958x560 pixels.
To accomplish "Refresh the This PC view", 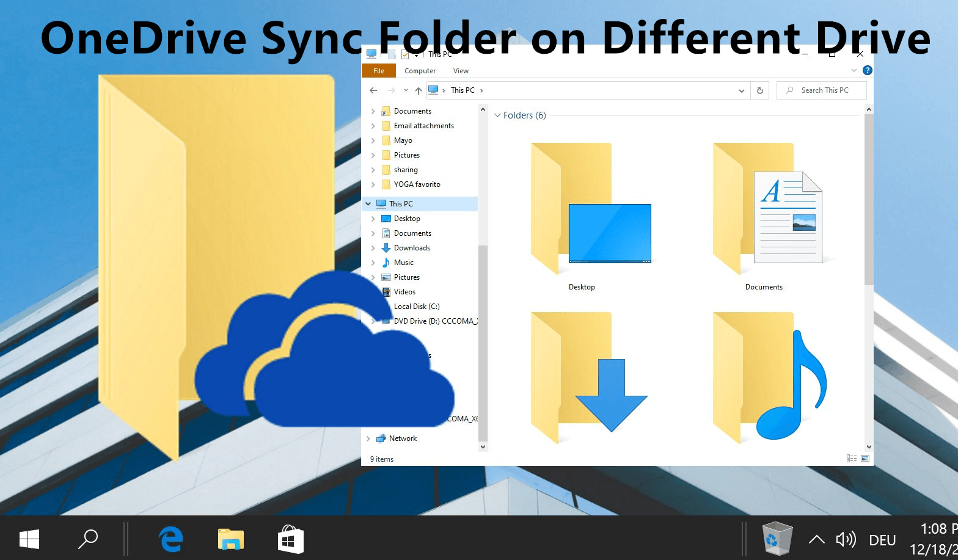I will coord(759,90).
